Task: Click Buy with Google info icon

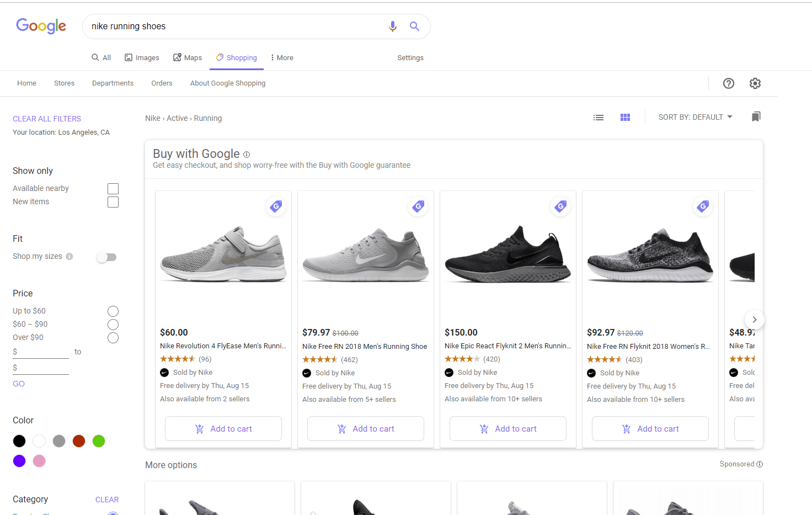Action: point(247,155)
